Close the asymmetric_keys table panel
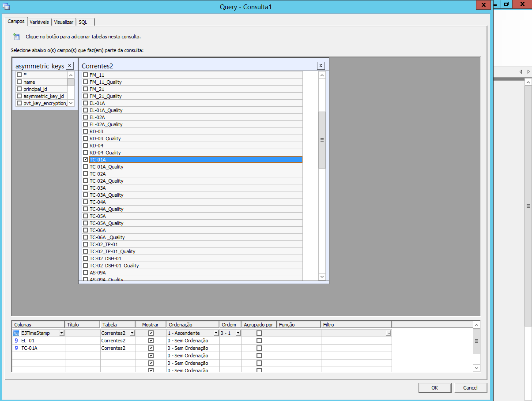The height and width of the screenshot is (401, 532). click(x=69, y=65)
